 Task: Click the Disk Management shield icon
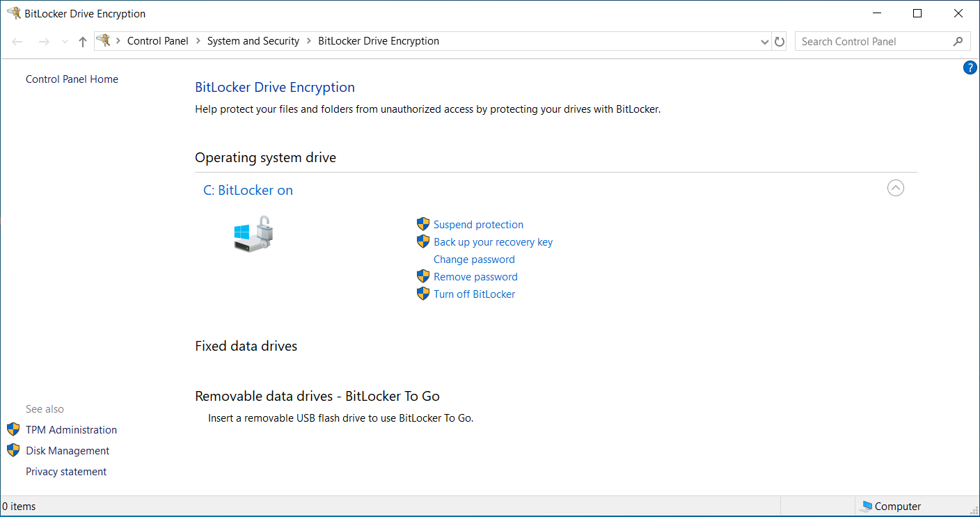pos(13,450)
